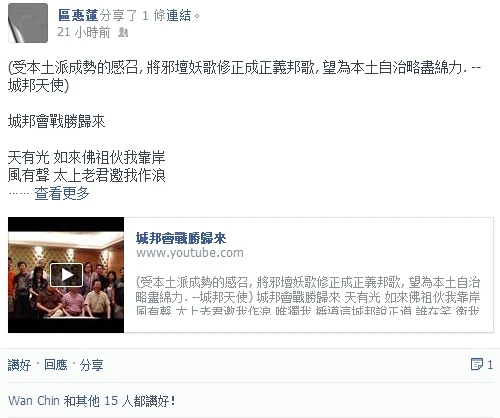The image size is (500, 418).
Task: Click the 城邦會戰勝歸來 heading in post text
Action: [x=56, y=121]
